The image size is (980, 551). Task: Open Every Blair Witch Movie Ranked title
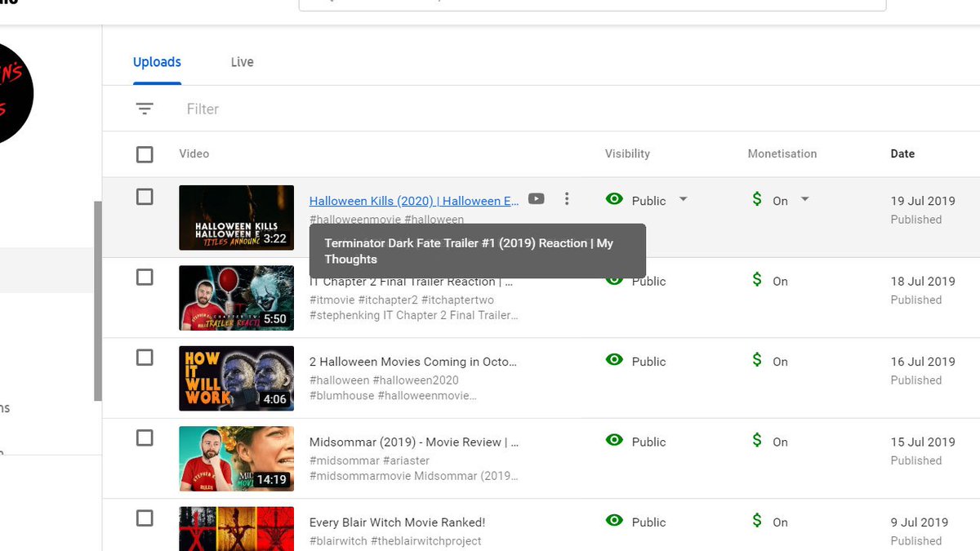[x=397, y=522]
